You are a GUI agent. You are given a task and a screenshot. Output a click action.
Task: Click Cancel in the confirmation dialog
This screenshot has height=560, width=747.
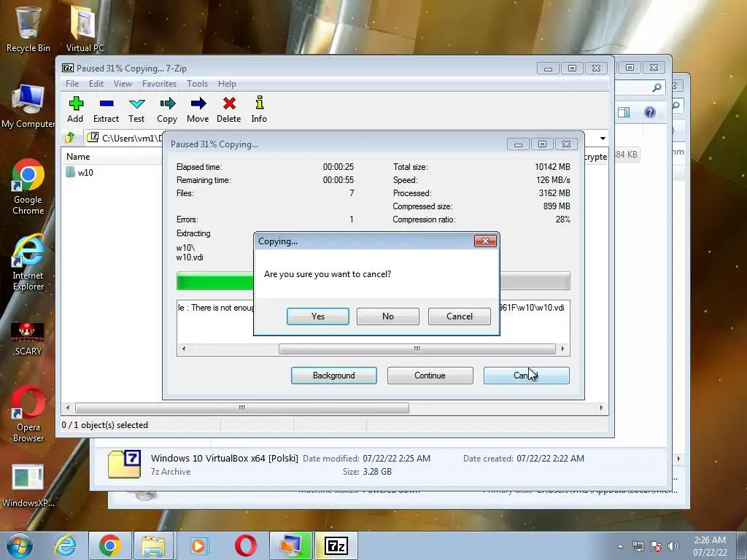click(x=460, y=316)
